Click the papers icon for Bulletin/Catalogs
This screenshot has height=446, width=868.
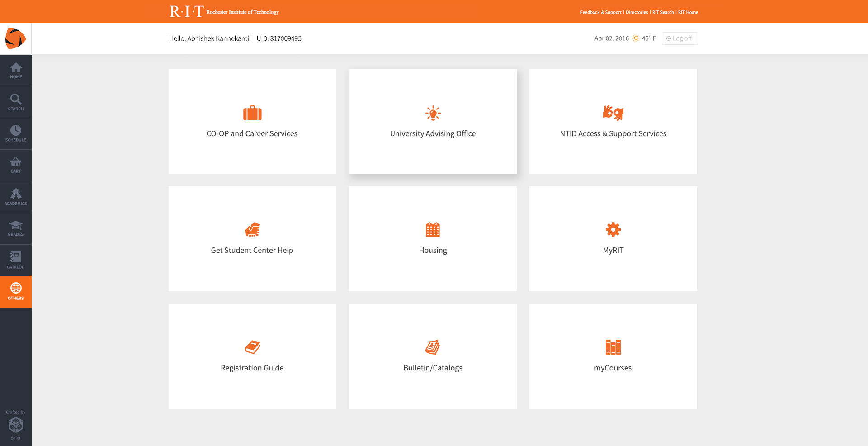(x=433, y=347)
